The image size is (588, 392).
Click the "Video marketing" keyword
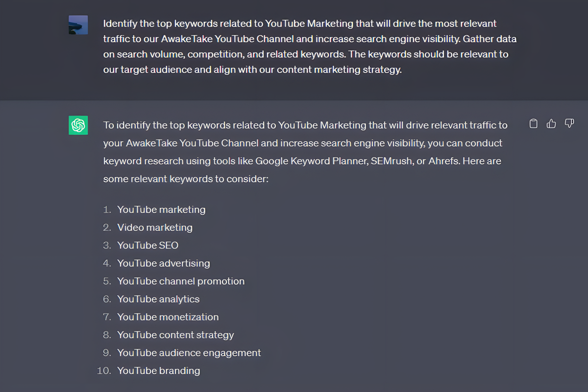(x=155, y=227)
